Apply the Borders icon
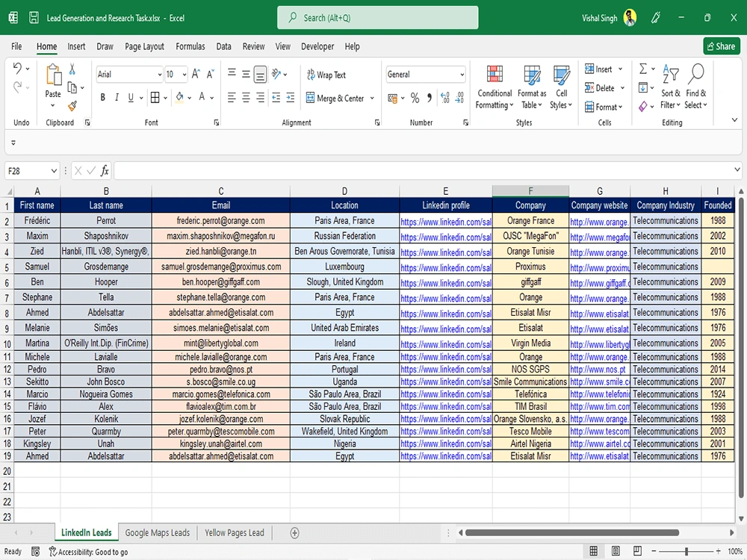The image size is (747, 560). [155, 98]
